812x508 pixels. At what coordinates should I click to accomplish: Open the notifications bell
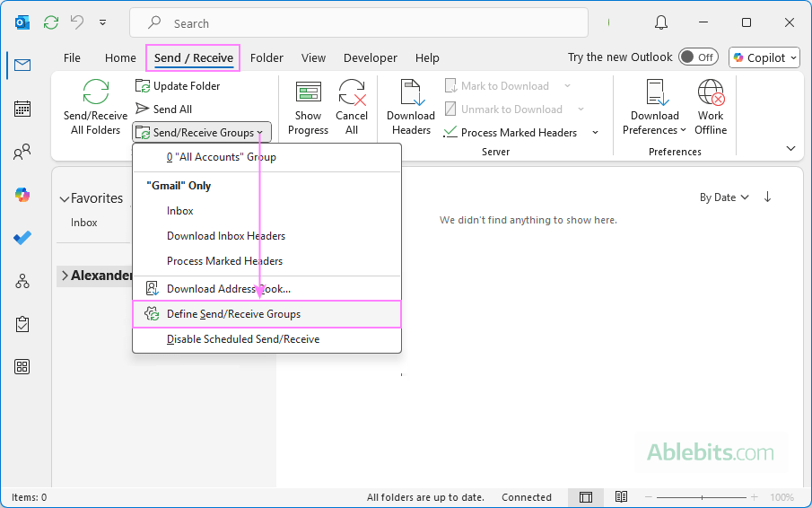(x=661, y=22)
